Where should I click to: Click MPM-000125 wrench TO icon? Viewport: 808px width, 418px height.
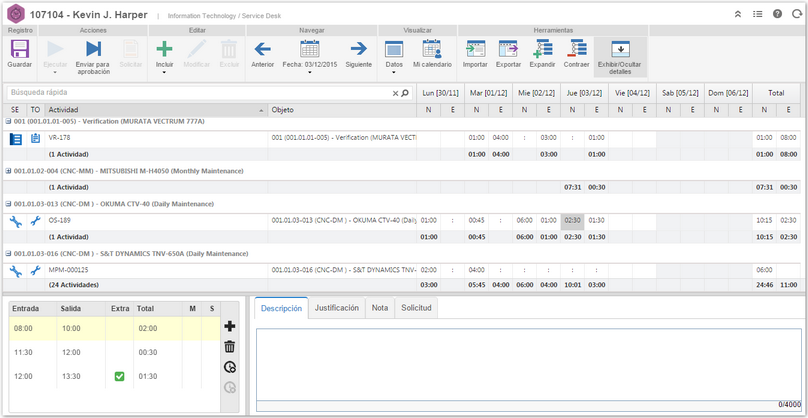35,270
